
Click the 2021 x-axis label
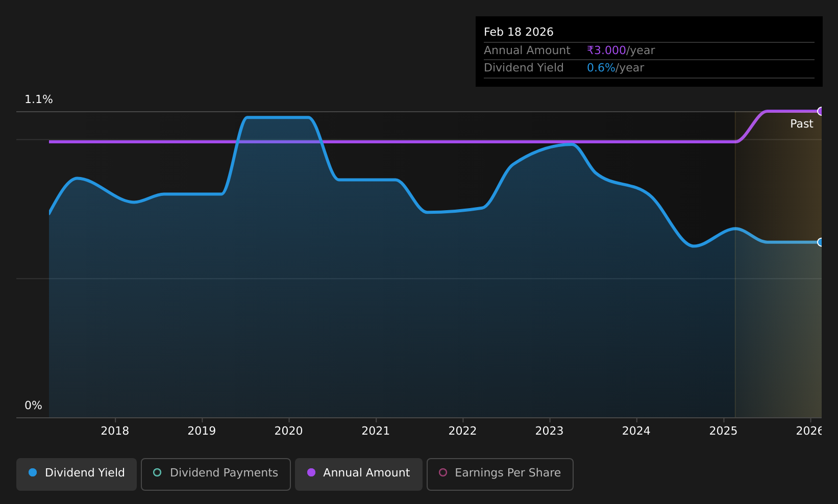click(x=376, y=431)
